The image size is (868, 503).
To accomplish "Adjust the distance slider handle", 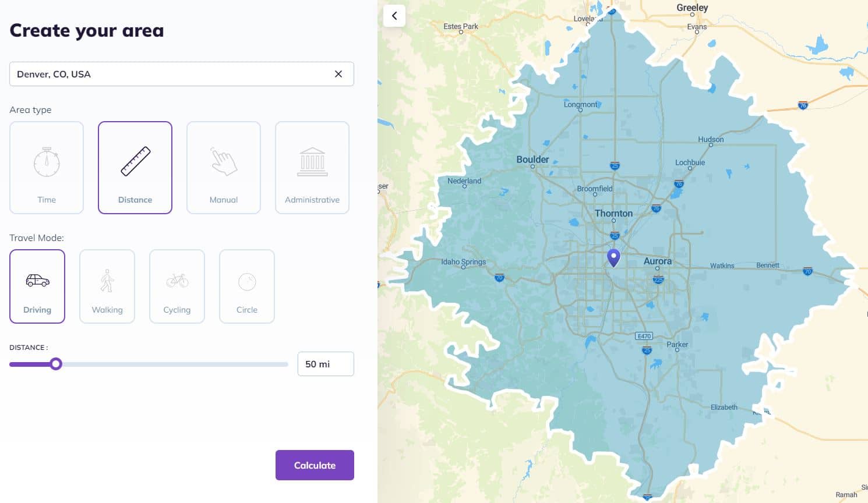I will coord(56,364).
